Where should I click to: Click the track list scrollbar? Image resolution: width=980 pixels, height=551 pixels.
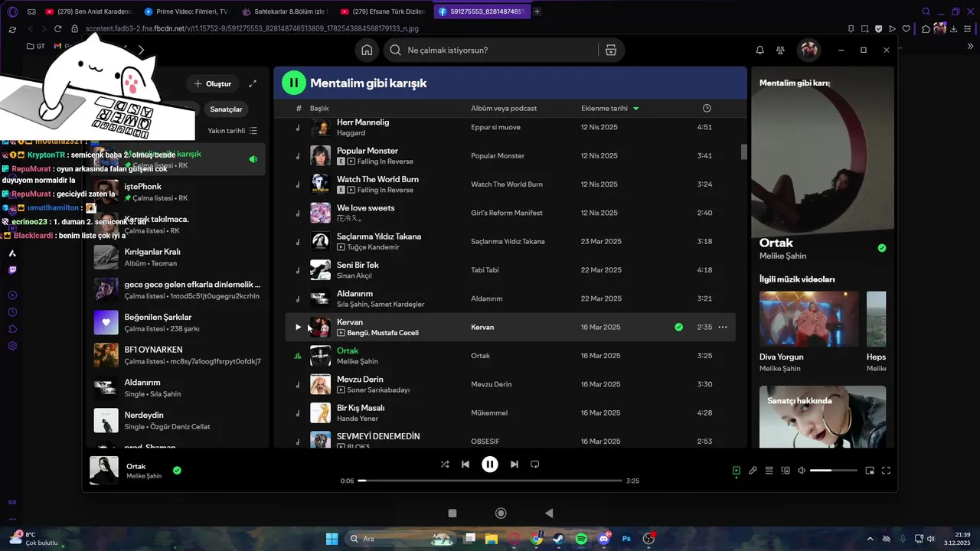click(x=743, y=152)
